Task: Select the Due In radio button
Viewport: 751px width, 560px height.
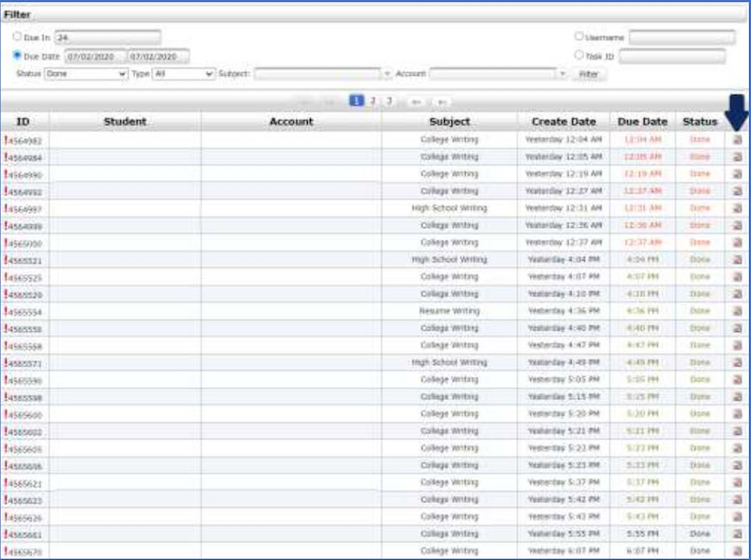Action: click(18, 37)
